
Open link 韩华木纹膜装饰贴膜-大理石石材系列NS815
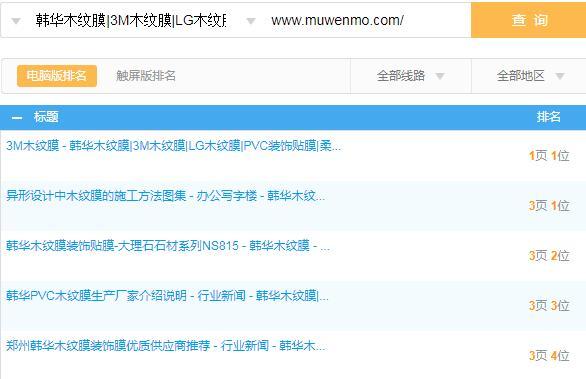(168, 246)
